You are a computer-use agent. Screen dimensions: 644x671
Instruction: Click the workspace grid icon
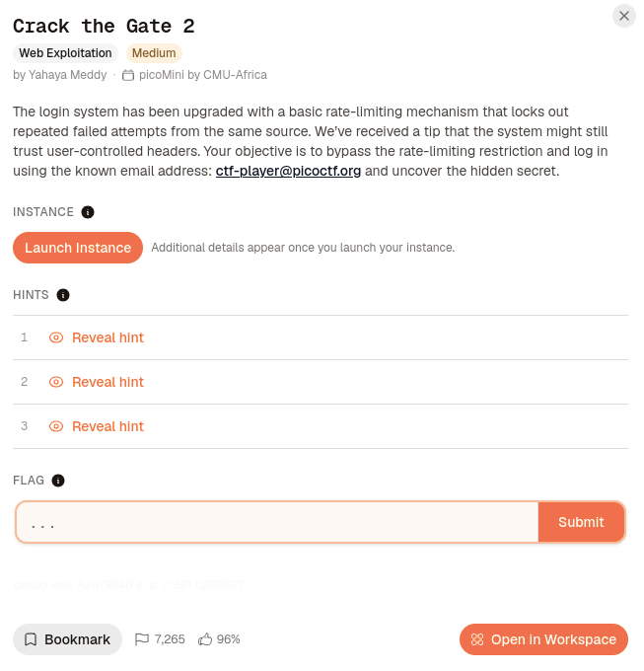pos(477,639)
